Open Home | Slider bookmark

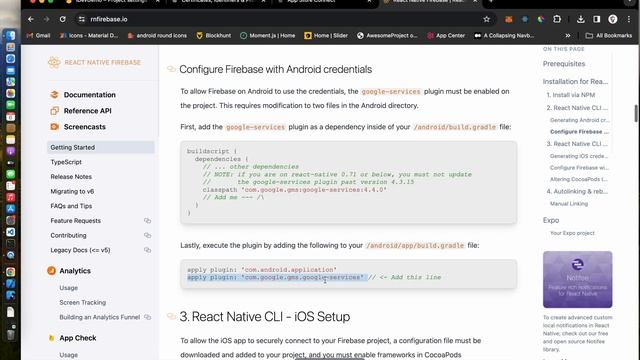[x=326, y=36]
